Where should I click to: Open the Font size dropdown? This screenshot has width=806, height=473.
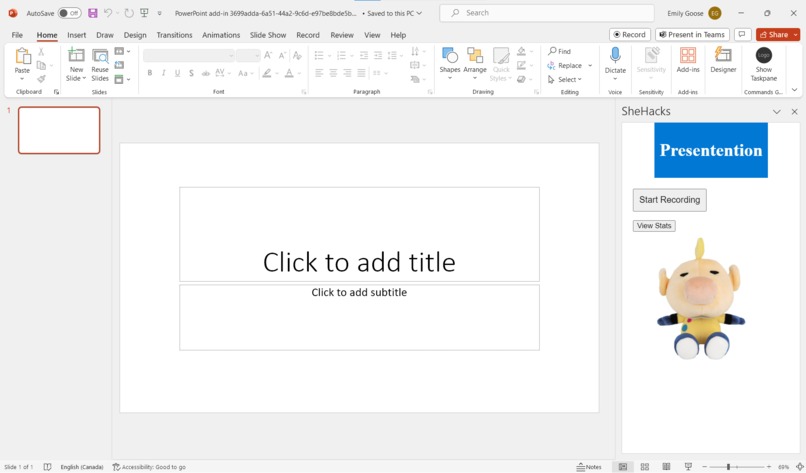click(248, 56)
